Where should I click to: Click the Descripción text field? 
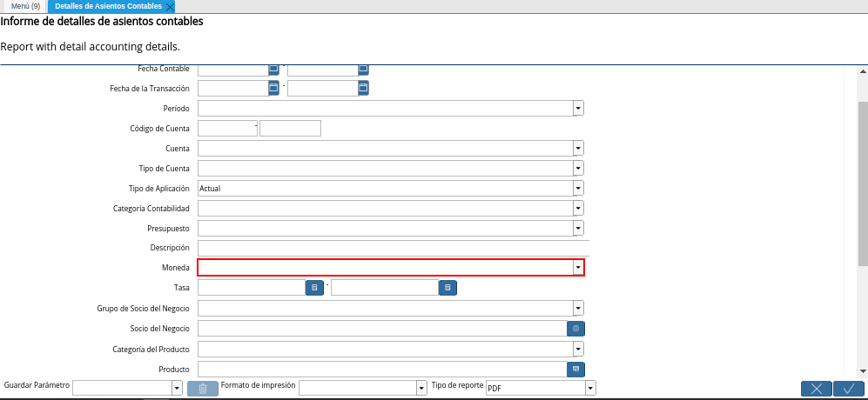[393, 248]
